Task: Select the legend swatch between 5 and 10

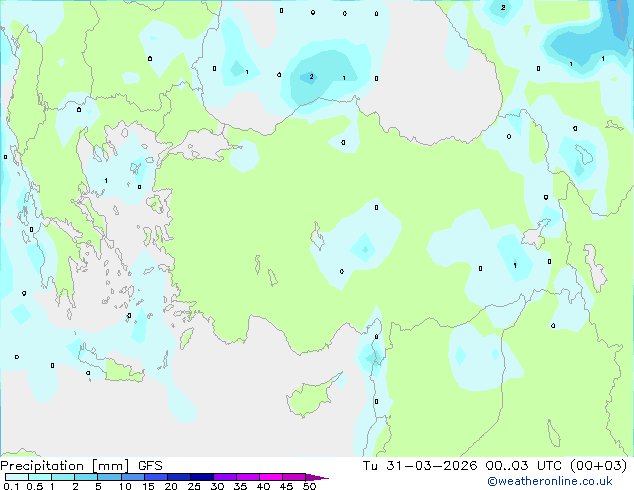Action: point(109,477)
